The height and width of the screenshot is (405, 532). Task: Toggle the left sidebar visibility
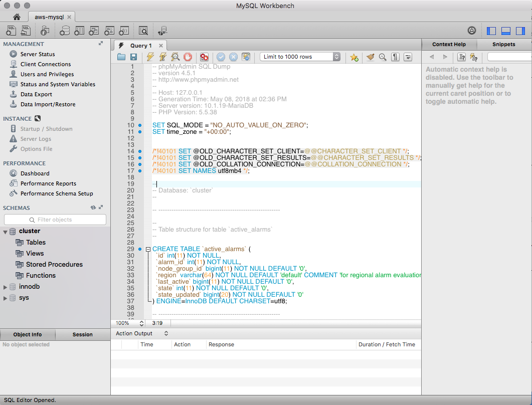(x=491, y=31)
